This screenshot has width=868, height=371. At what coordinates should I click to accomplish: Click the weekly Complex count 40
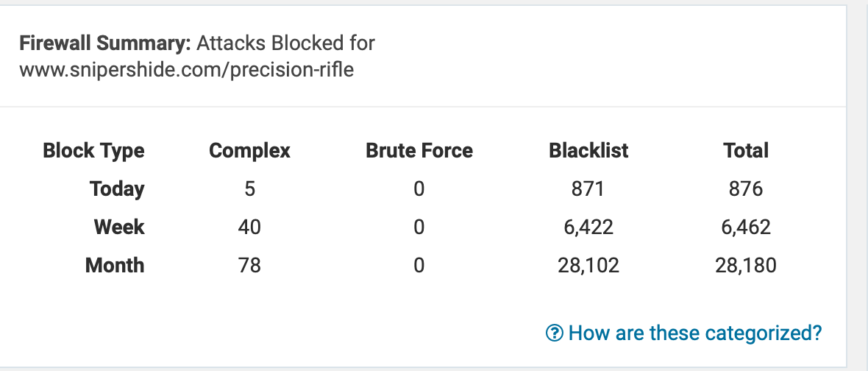pos(249,227)
